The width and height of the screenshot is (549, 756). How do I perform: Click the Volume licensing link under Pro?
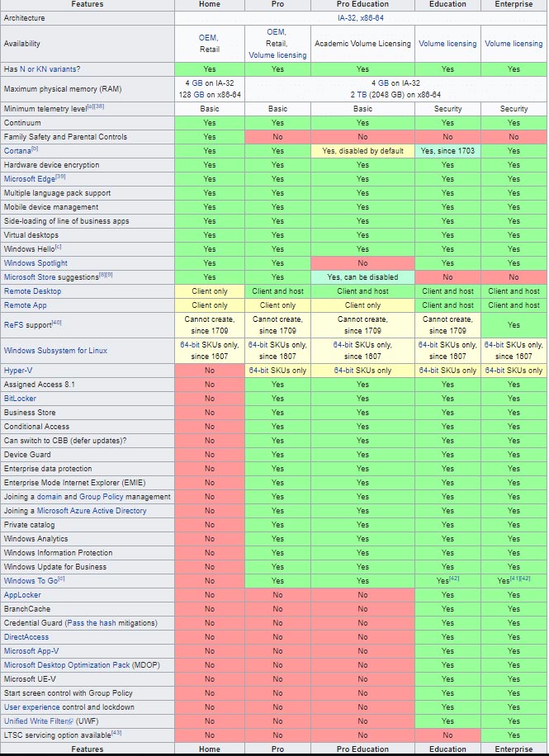click(277, 55)
